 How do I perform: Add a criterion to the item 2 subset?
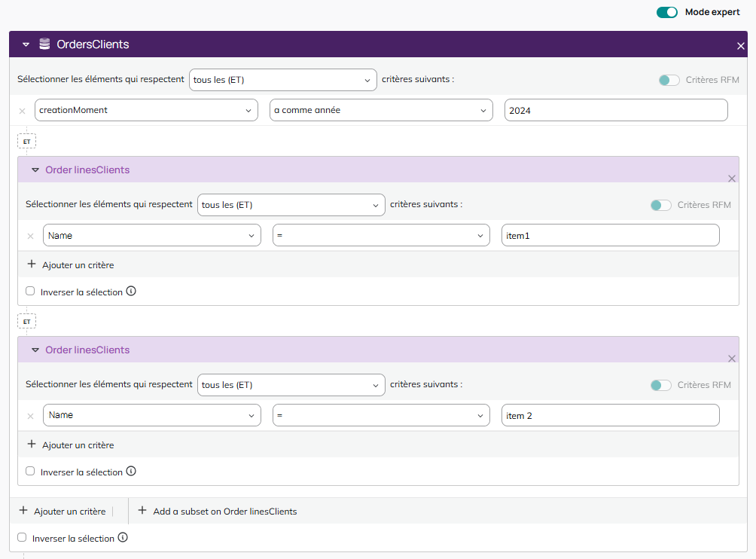[71, 444]
